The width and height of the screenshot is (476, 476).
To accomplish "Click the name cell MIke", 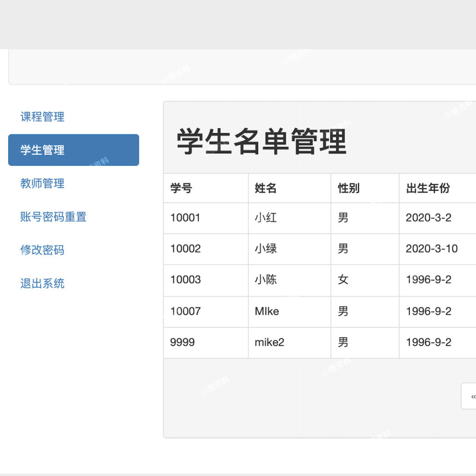I will pos(289,311).
